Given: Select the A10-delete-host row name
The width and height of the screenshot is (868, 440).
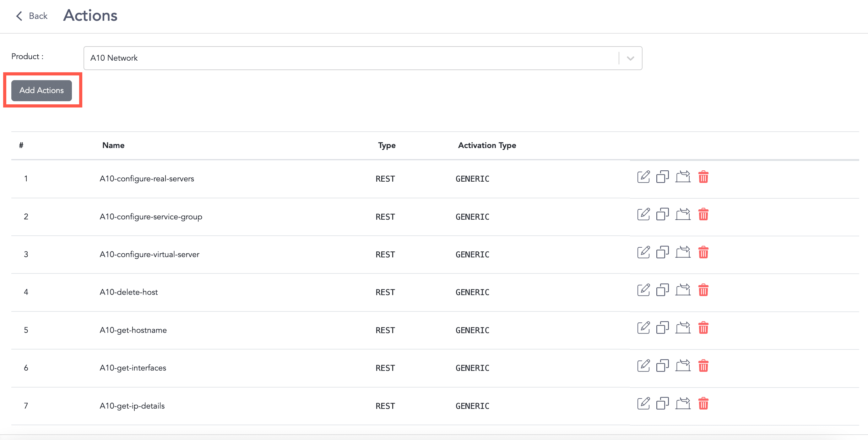Looking at the screenshot, I should pos(128,292).
